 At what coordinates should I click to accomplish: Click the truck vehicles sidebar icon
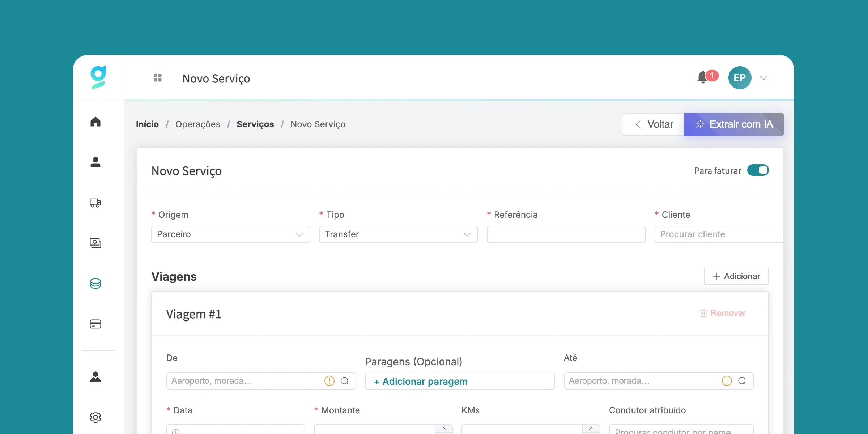pyautogui.click(x=95, y=203)
